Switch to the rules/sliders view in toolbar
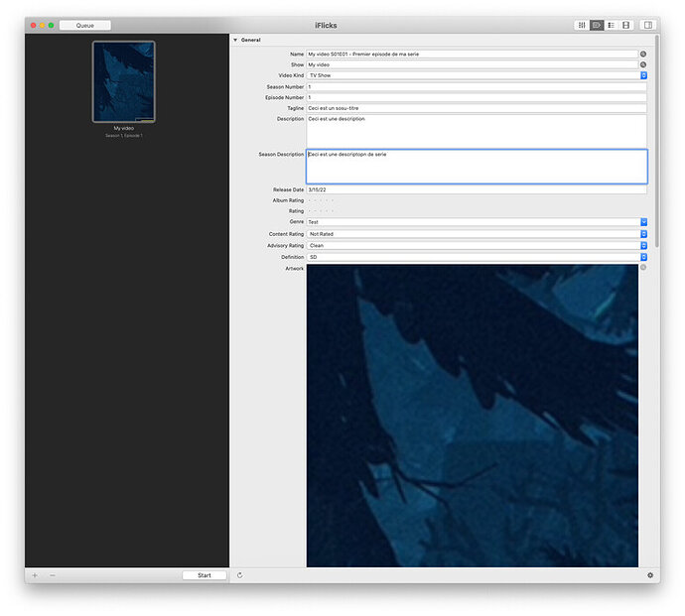This screenshot has height=616, width=685. click(x=582, y=25)
